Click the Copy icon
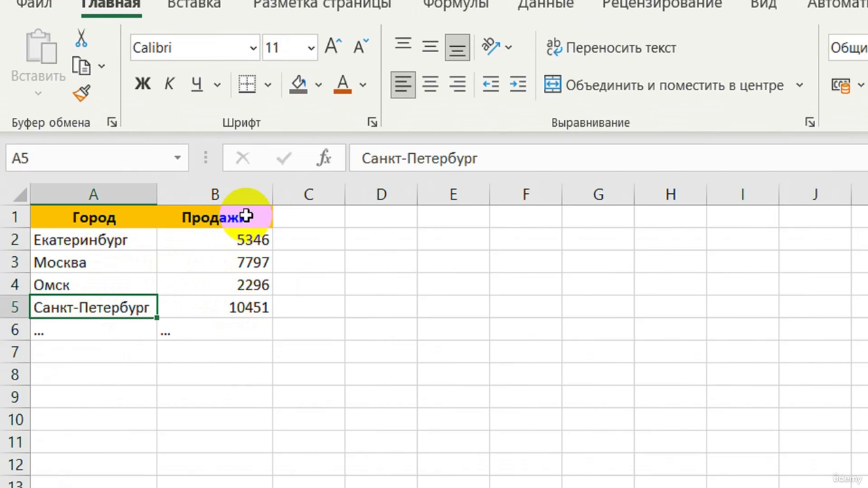868x488 pixels. pos(81,66)
